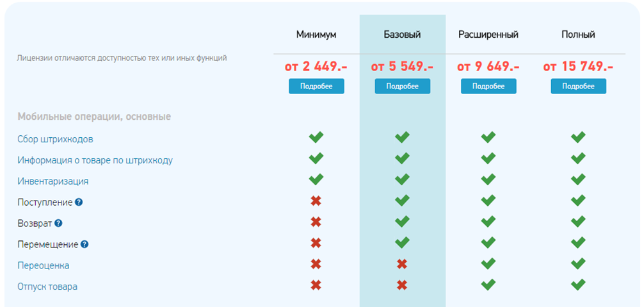This screenshot has height=307, width=644.
Task: Click green checkmark for Отпуск товара in Полный
Action: tap(578, 284)
